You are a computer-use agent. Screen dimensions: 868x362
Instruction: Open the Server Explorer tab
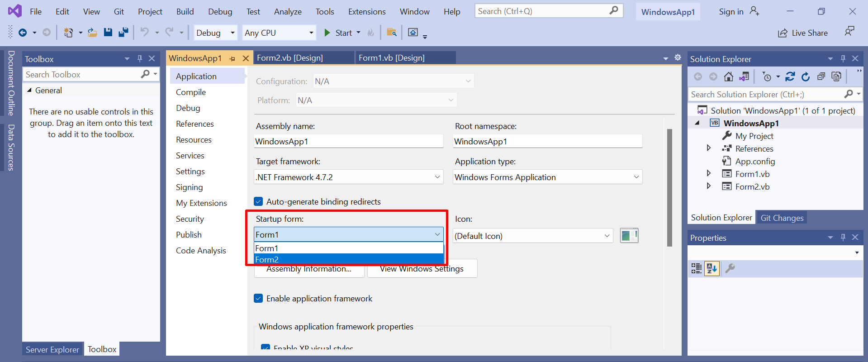[52, 349]
